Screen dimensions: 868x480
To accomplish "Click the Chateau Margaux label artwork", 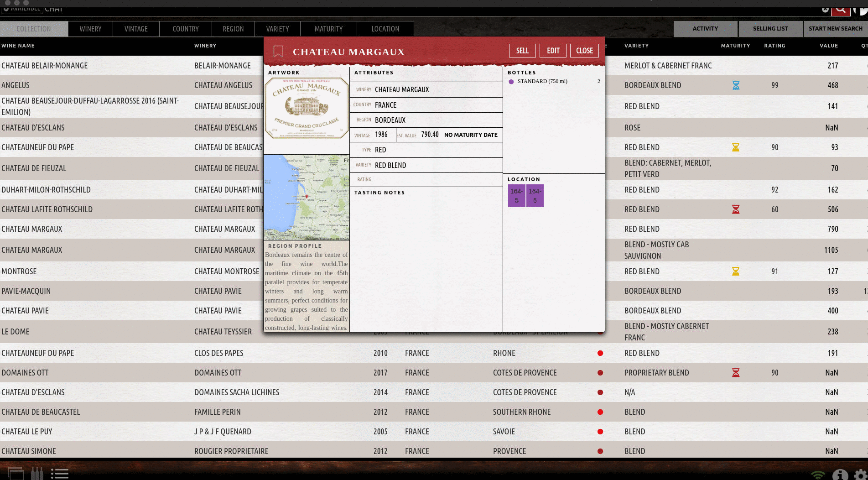I will (x=307, y=108).
